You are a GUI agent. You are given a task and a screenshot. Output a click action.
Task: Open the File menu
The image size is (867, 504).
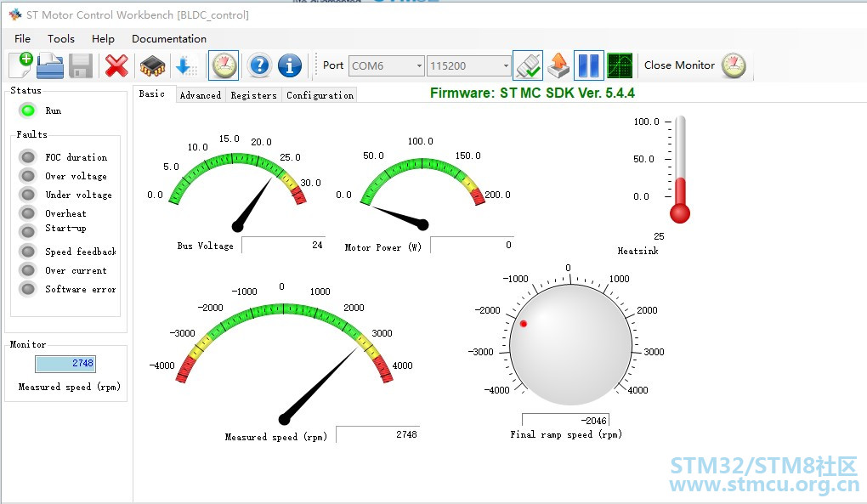click(x=23, y=39)
